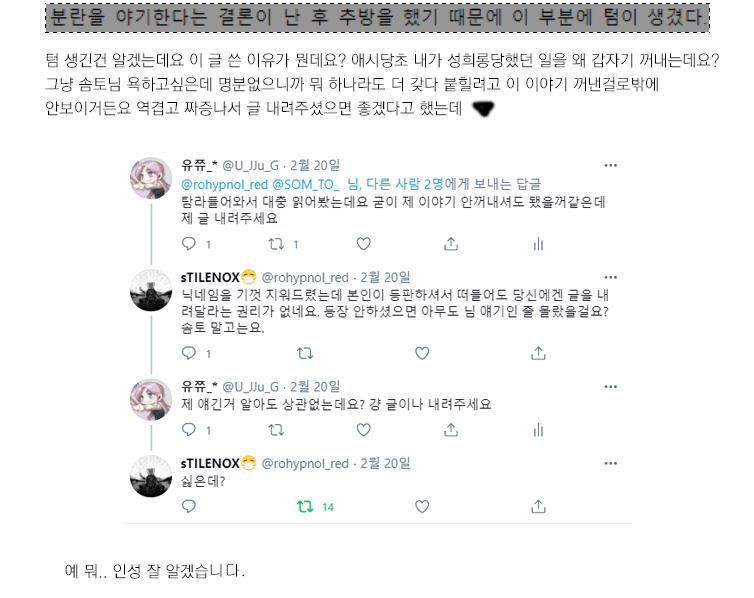Image resolution: width=754 pixels, height=598 pixels.
Task: Open more options on sTILENOX's long tweet
Action: (x=611, y=277)
